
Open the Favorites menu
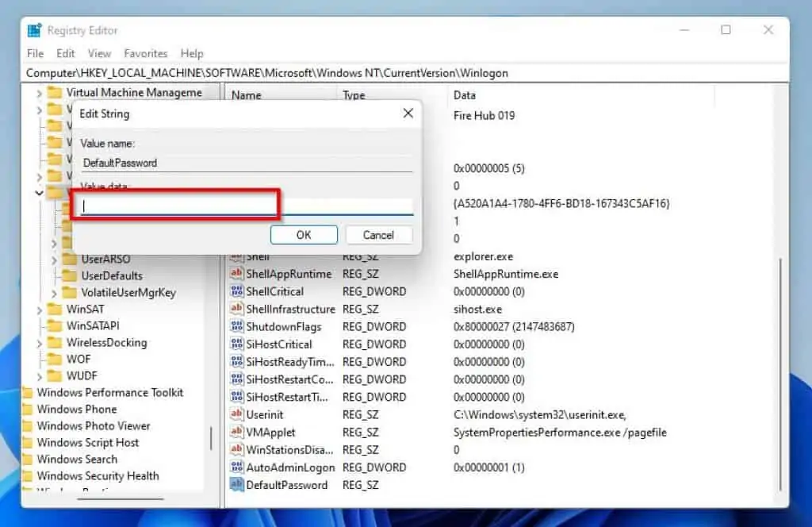click(x=146, y=53)
